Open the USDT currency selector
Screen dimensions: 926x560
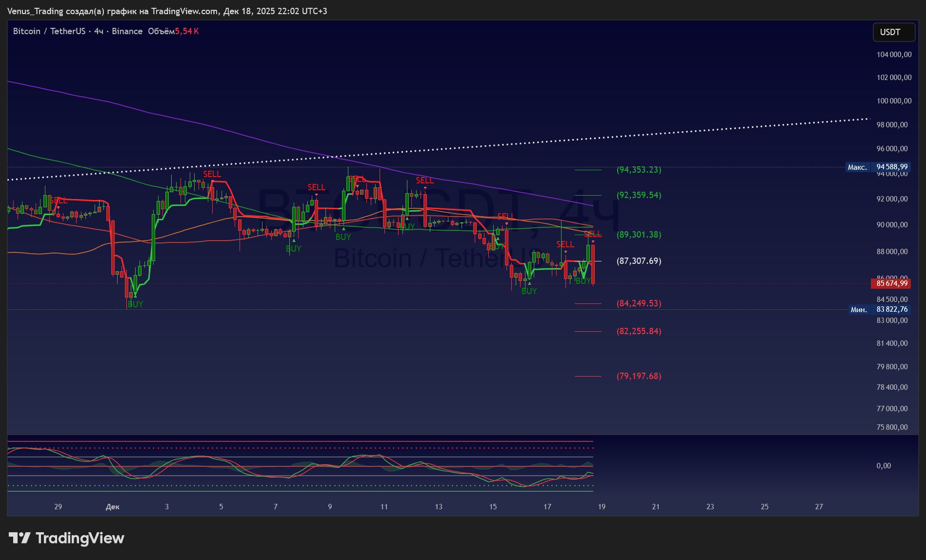(893, 32)
